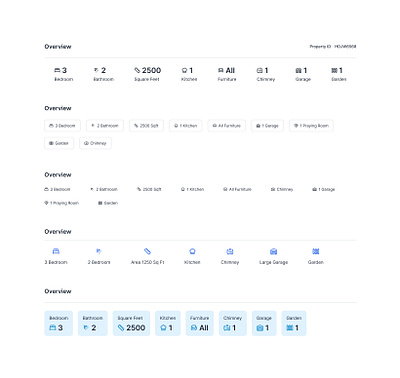Click the plain 'Garden' text item without border
The image size is (400, 378).
[108, 203]
